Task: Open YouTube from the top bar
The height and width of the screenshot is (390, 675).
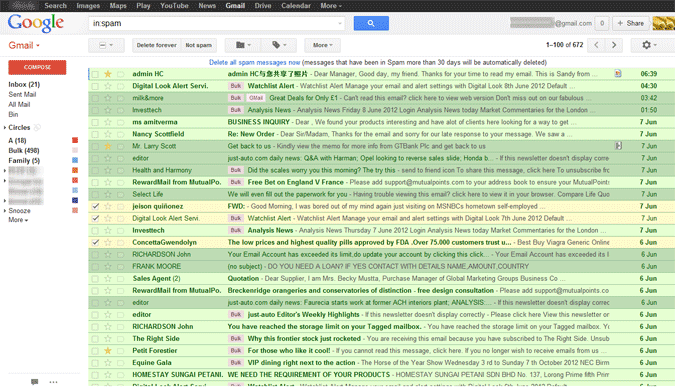Action: (174, 6)
